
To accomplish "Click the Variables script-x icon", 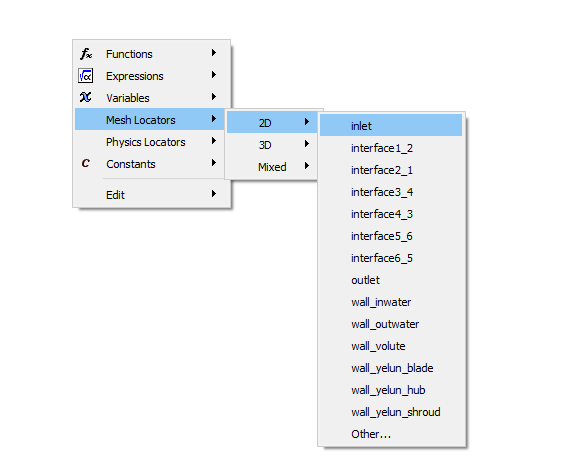I will pyautogui.click(x=86, y=97).
